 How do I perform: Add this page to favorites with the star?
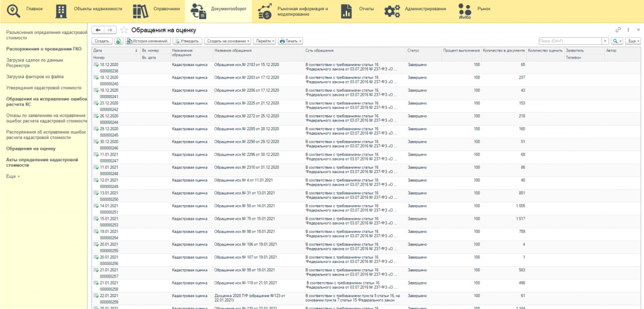tap(124, 30)
